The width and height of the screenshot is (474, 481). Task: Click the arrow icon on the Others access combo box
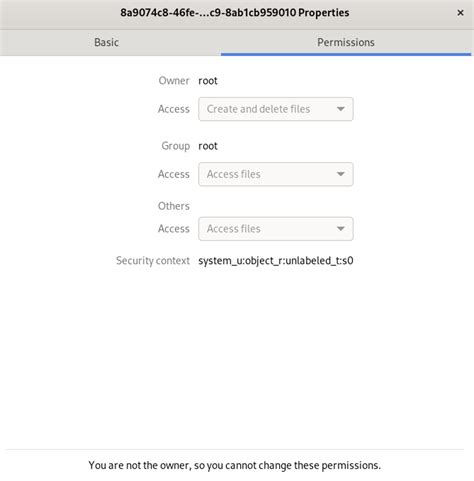[x=340, y=229]
